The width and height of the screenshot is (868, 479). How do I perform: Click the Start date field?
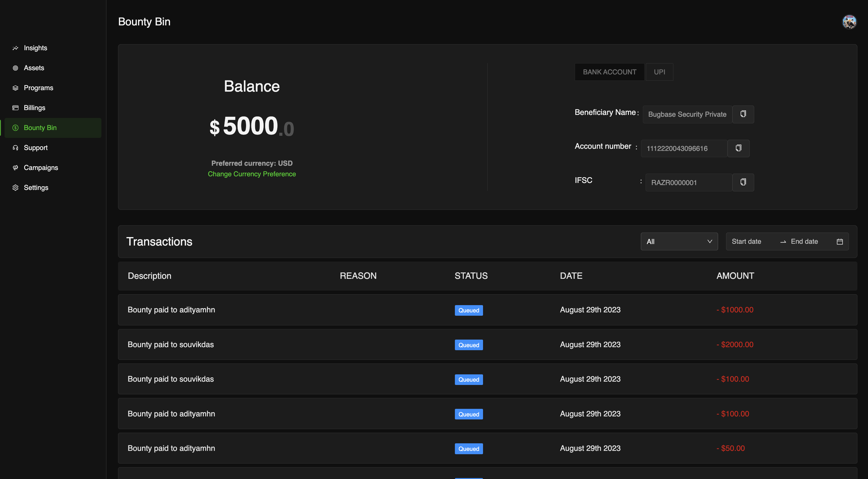[x=746, y=241]
